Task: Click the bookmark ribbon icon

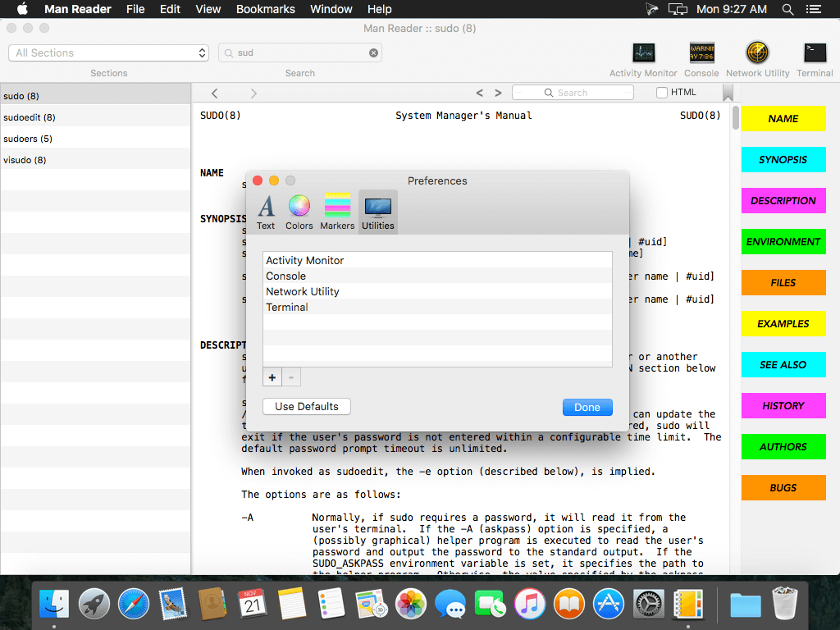Action: coord(728,93)
